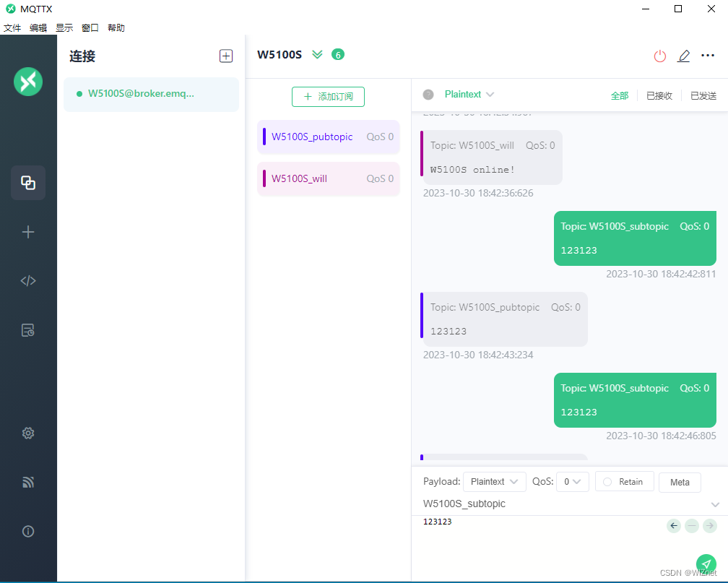Viewport: 728px width, 583px height.
Task: Open the Connections view in the sidebar
Action: [x=28, y=183]
